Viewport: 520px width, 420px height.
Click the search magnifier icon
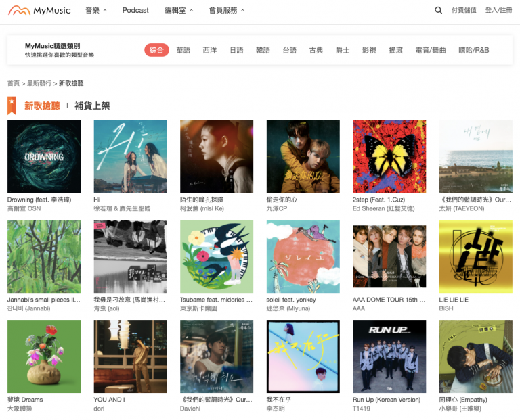click(x=439, y=10)
